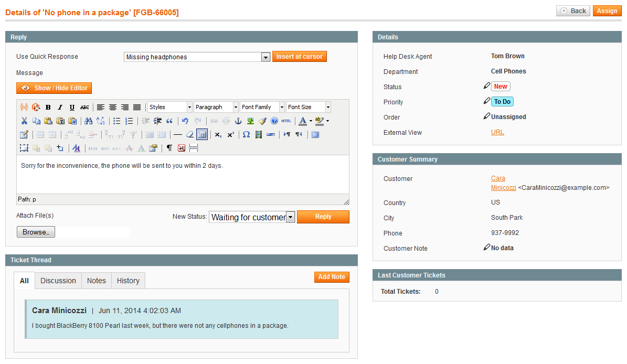Switch to the Discussion tab
This screenshot has height=364, width=627.
click(58, 281)
